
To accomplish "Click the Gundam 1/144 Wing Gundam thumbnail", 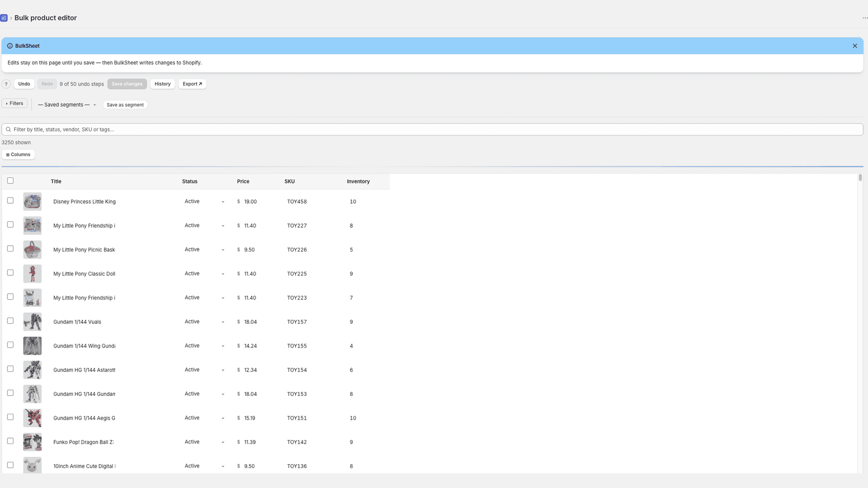I will (33, 346).
